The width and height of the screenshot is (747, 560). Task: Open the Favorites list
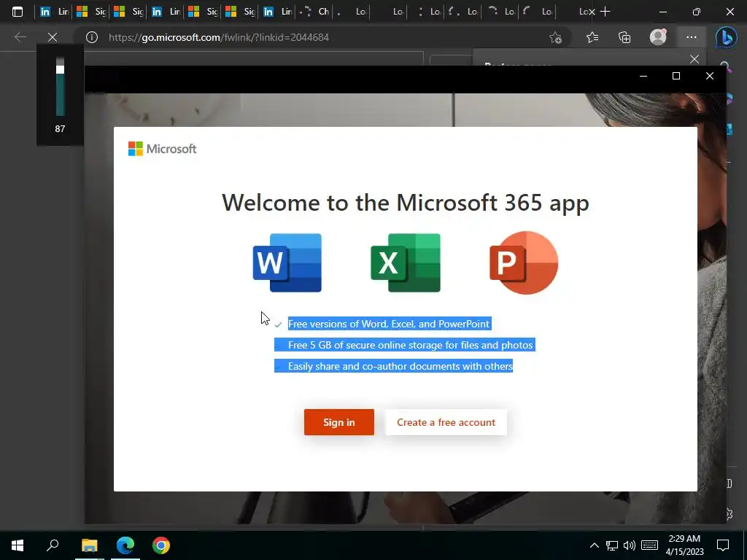(592, 37)
